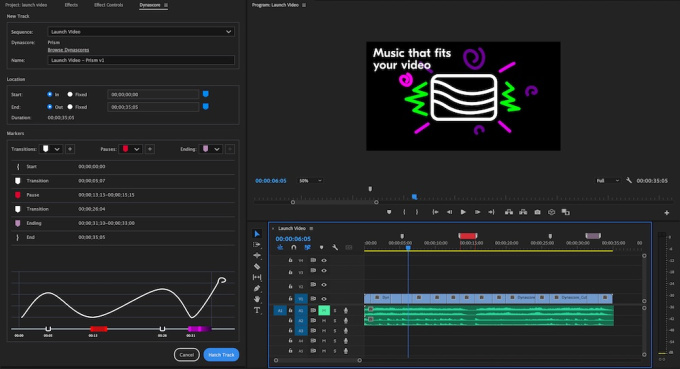Switch to the Effect Controls tab
The height and width of the screenshot is (369, 680).
pos(108,5)
